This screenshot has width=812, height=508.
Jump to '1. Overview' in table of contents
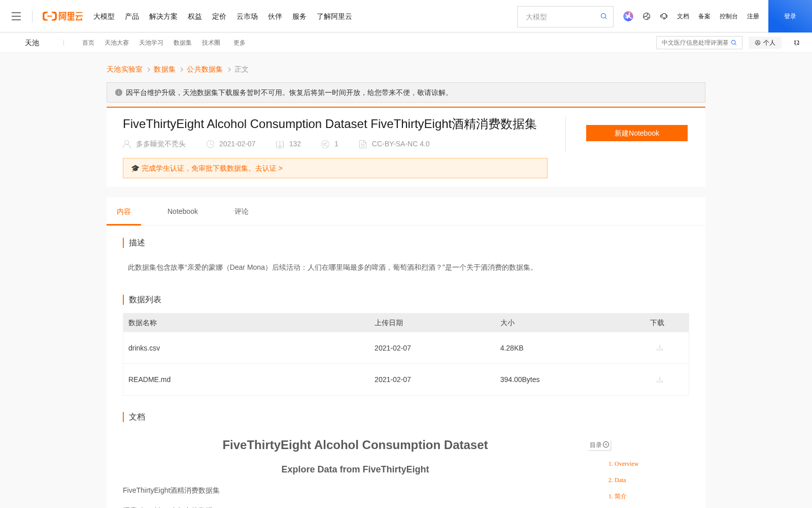[x=623, y=464]
